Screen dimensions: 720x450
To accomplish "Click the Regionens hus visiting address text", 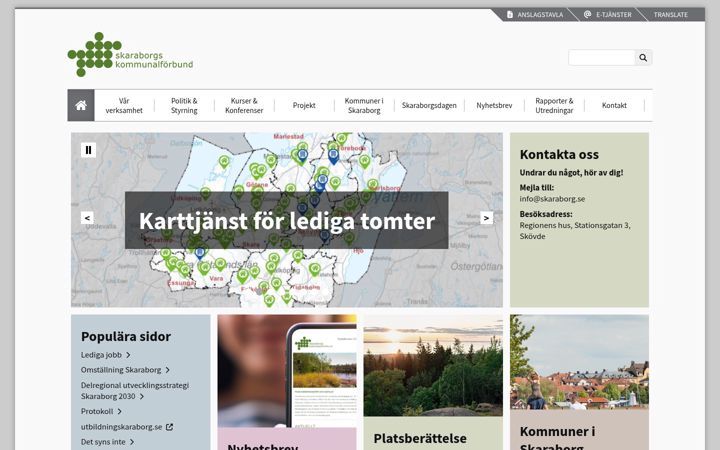I will [575, 231].
